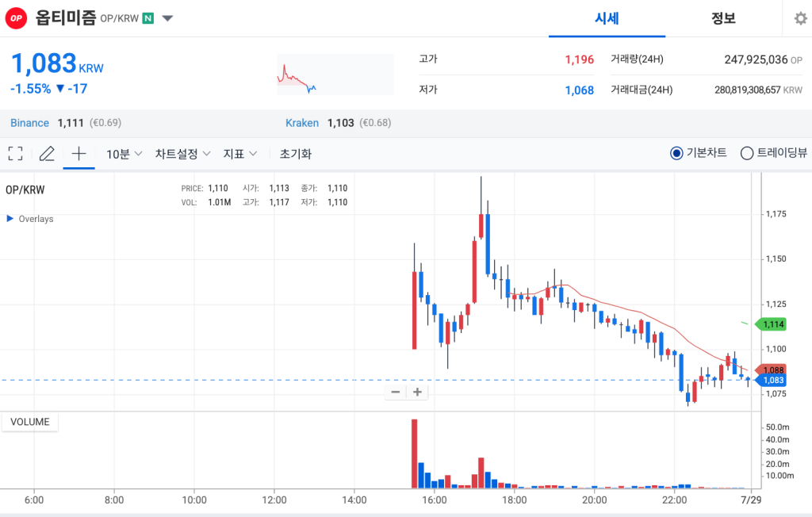The width and height of the screenshot is (812, 517).
Task: Zoom in chart with plus button
Action: pyautogui.click(x=417, y=393)
